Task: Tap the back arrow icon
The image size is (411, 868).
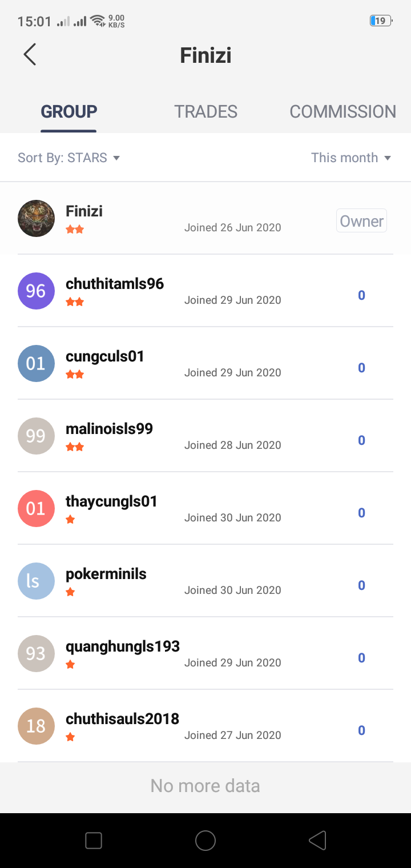Action: 30,55
